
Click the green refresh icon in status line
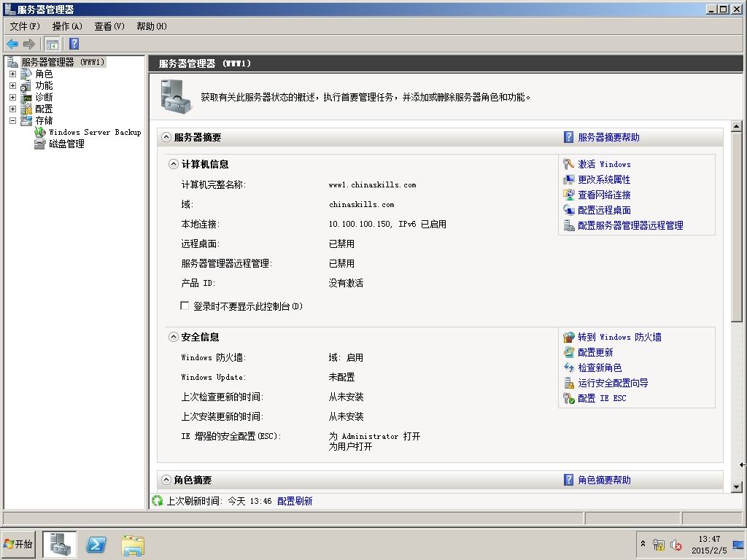pos(158,501)
